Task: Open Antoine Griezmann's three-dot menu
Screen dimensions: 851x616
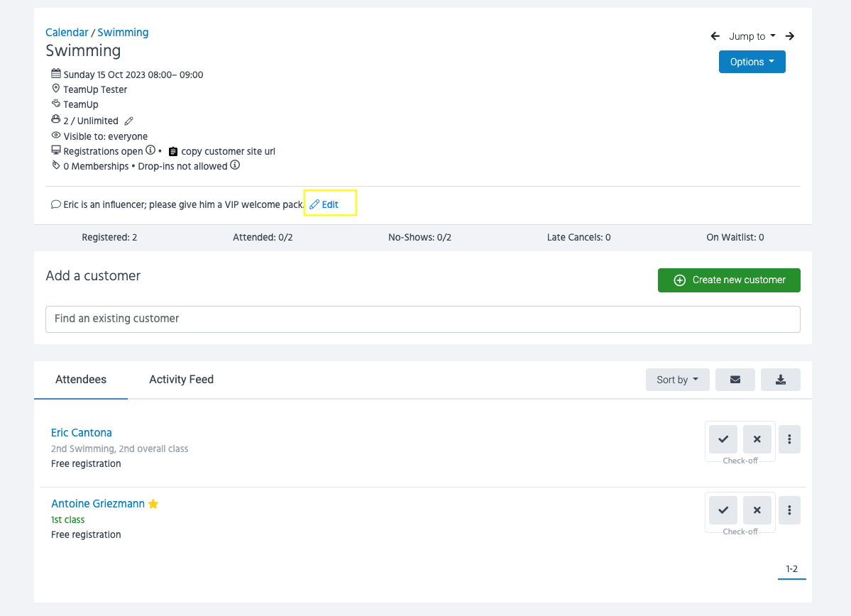Action: click(x=789, y=510)
